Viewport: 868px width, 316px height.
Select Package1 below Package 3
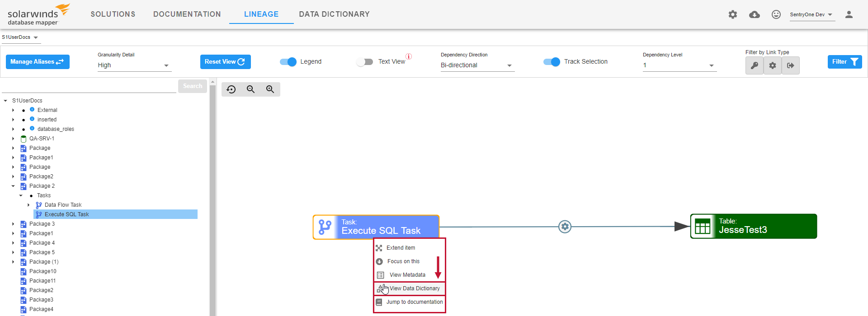click(x=41, y=233)
